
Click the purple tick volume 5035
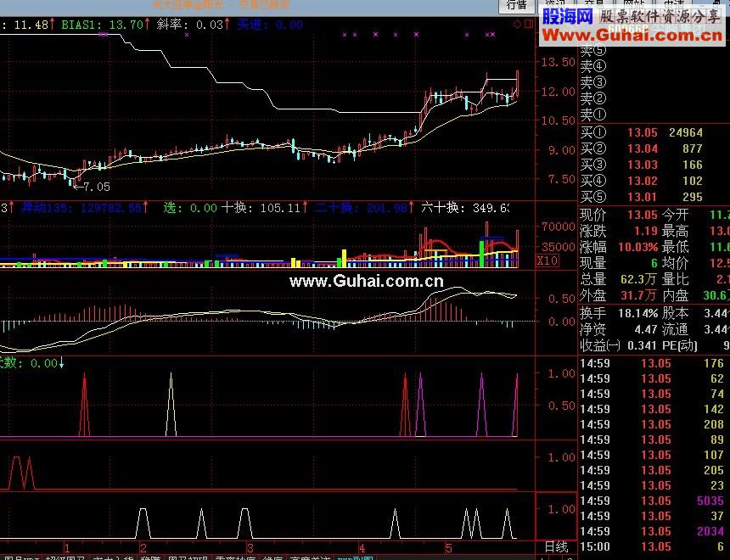[710, 501]
